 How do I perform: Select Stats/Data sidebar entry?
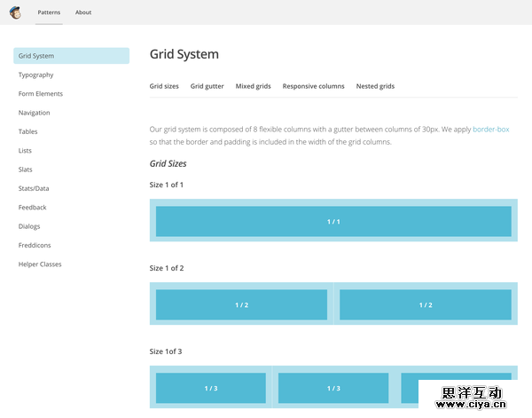point(34,188)
